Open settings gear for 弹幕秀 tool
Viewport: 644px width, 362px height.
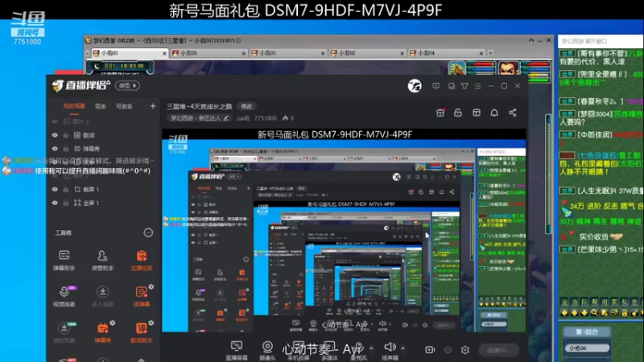(x=113, y=323)
